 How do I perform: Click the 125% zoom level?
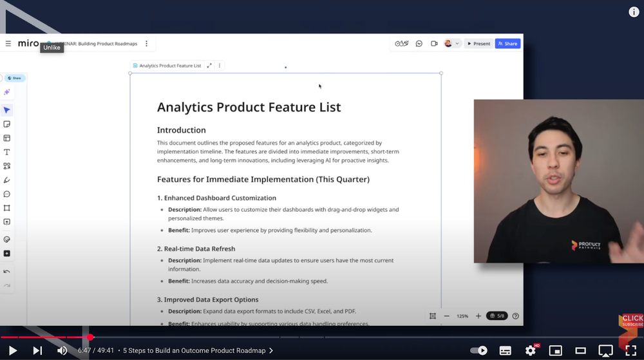pyautogui.click(x=462, y=316)
